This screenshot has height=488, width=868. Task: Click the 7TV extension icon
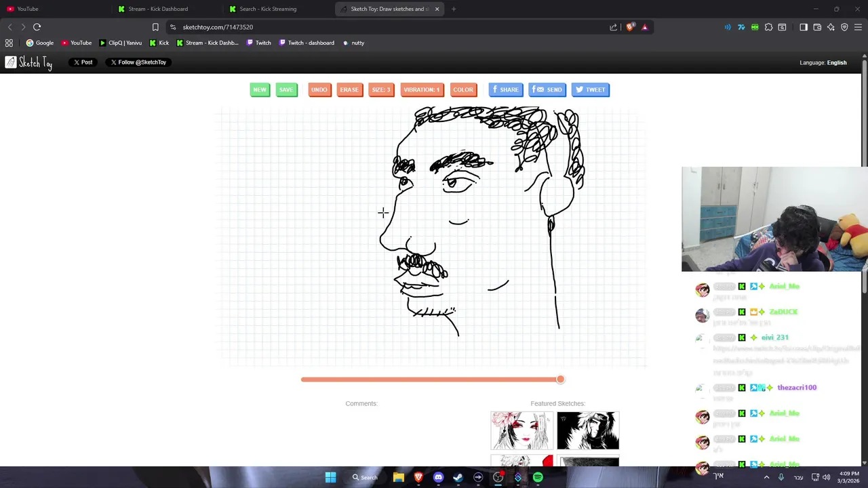(x=741, y=27)
